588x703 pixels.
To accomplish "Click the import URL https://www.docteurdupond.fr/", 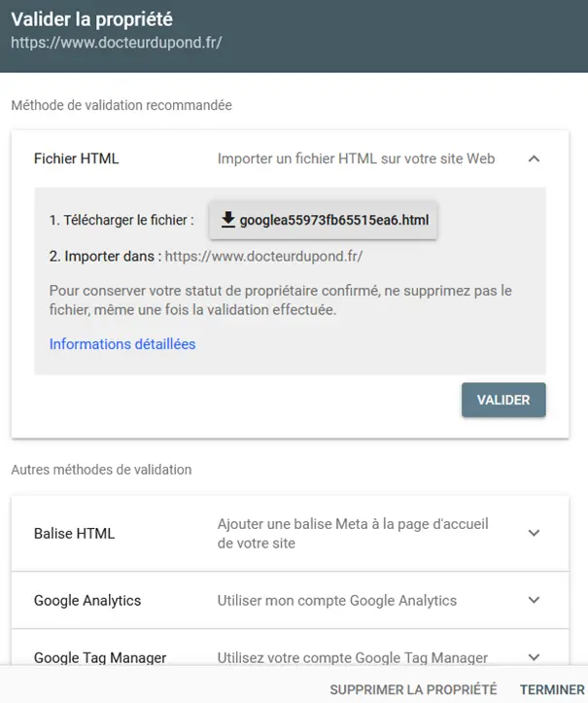I will (263, 256).
